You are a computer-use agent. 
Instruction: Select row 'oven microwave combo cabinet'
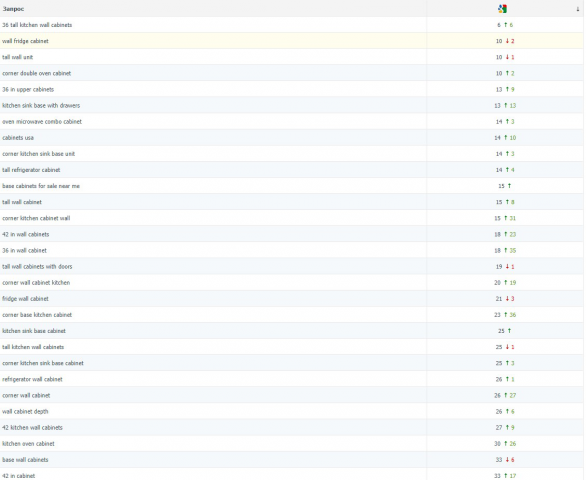[x=292, y=121]
